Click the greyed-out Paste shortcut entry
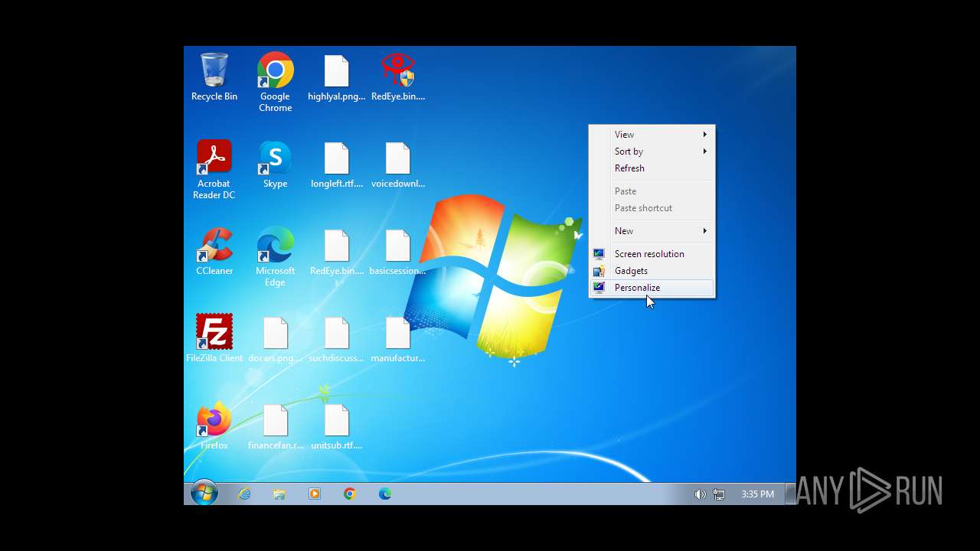 click(652, 208)
